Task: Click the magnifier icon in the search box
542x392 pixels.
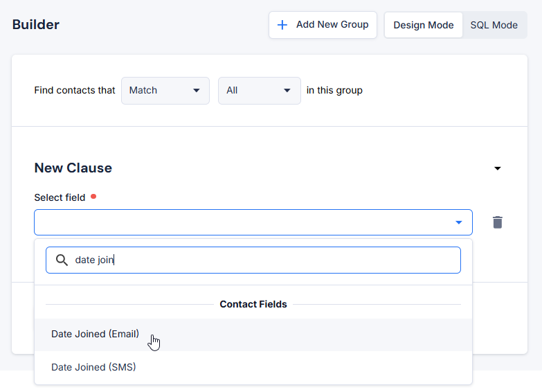Action: 62,260
